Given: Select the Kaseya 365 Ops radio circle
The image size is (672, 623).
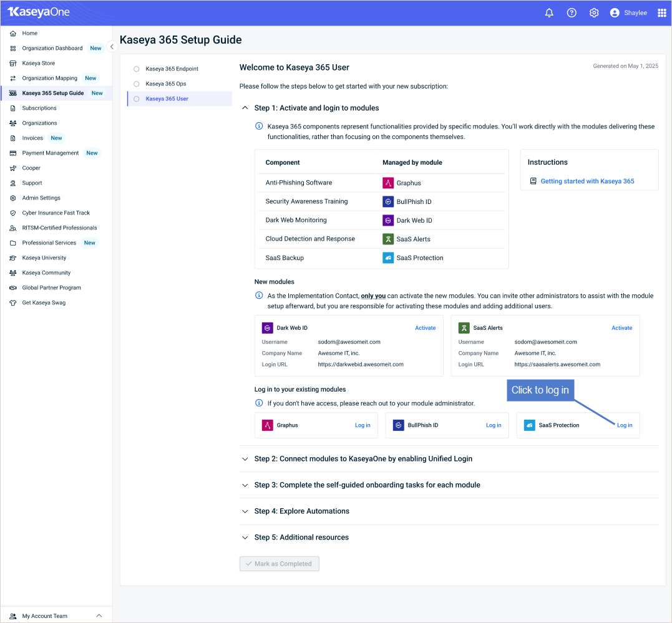Looking at the screenshot, I should tap(136, 84).
